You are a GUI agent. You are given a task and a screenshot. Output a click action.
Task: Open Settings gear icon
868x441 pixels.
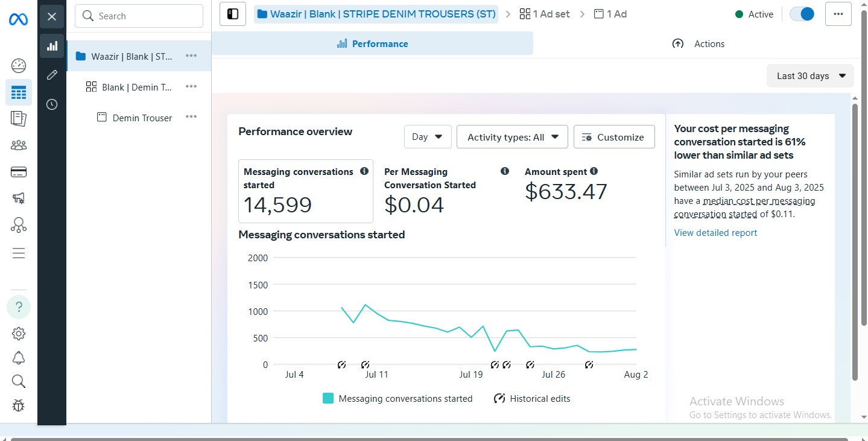(x=19, y=334)
